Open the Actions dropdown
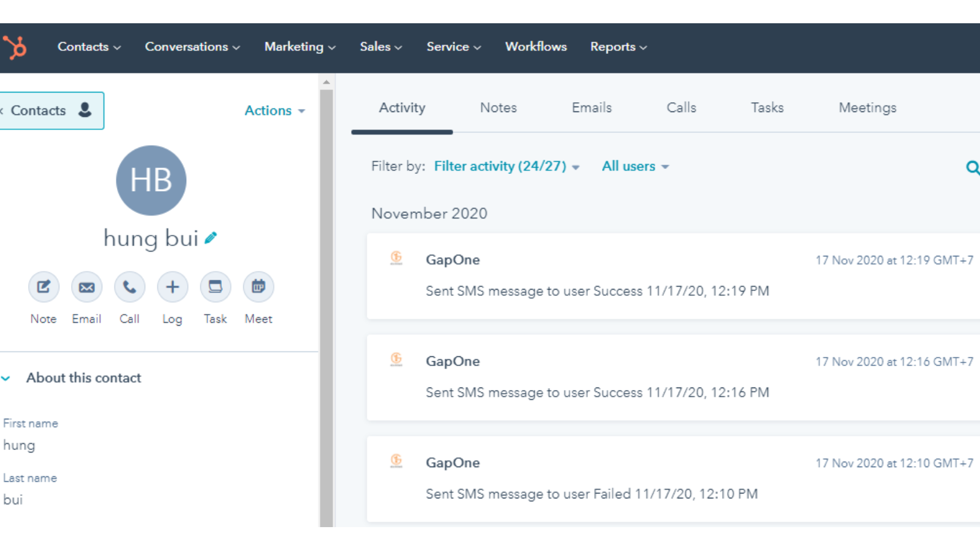980x551 pixels. tap(274, 111)
